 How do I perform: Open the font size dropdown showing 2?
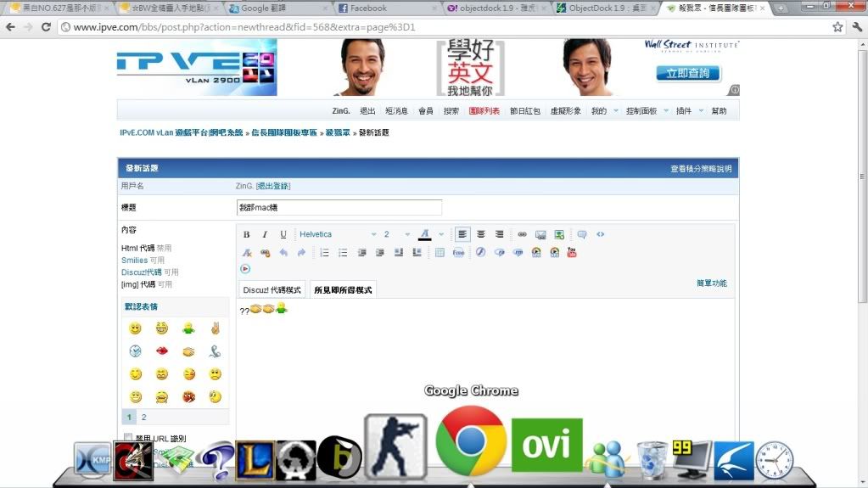[x=396, y=234]
